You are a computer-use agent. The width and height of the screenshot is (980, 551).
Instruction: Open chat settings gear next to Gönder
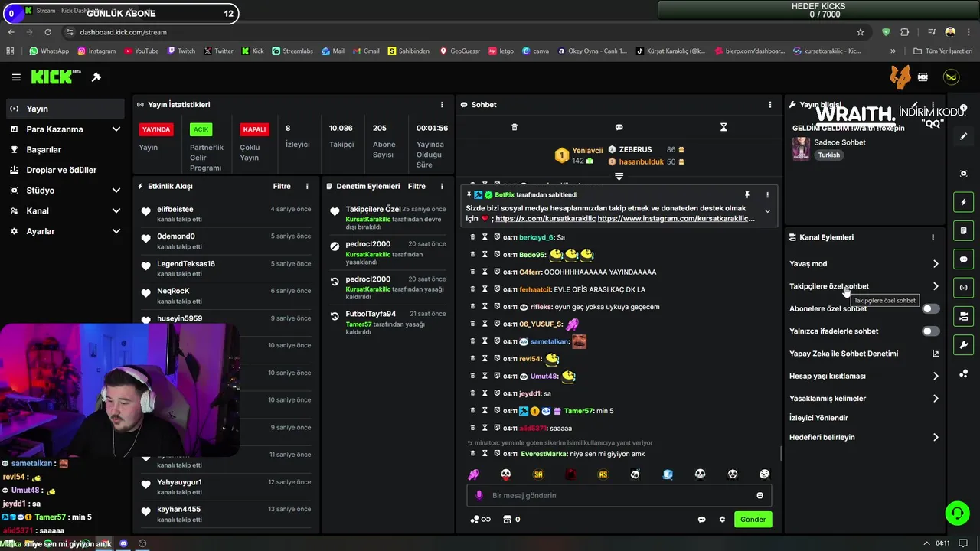tap(722, 520)
